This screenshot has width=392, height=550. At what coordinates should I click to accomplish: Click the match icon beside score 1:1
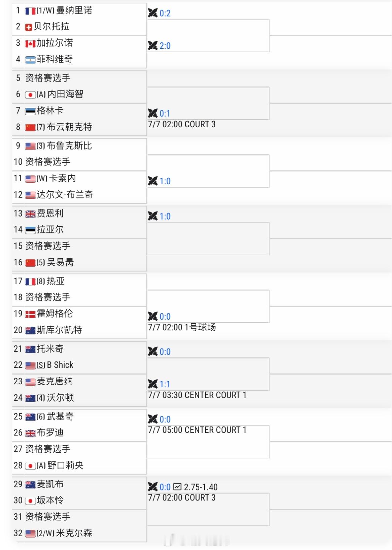[153, 384]
